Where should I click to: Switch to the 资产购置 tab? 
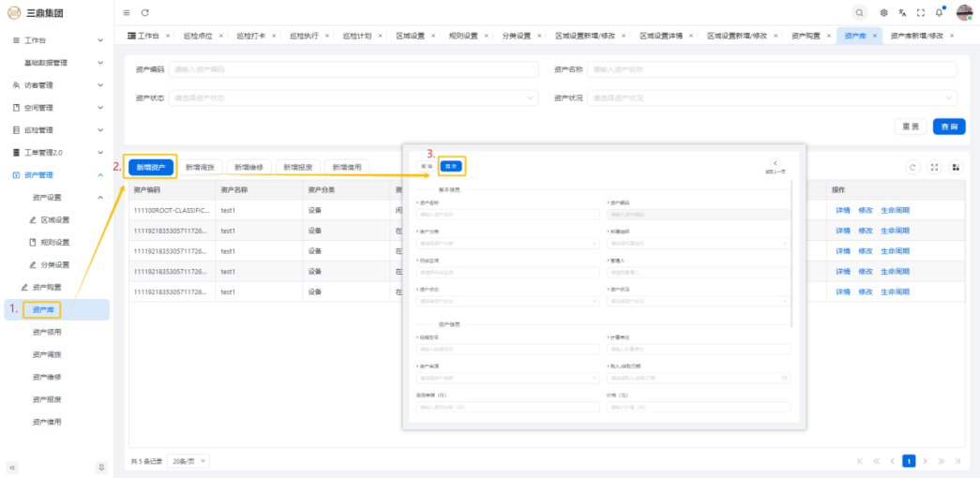[x=806, y=36]
